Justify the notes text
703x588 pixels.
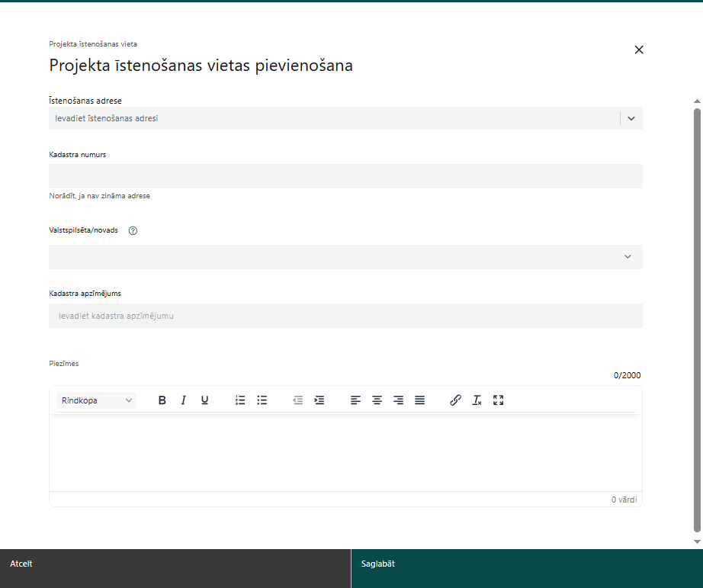pos(419,400)
